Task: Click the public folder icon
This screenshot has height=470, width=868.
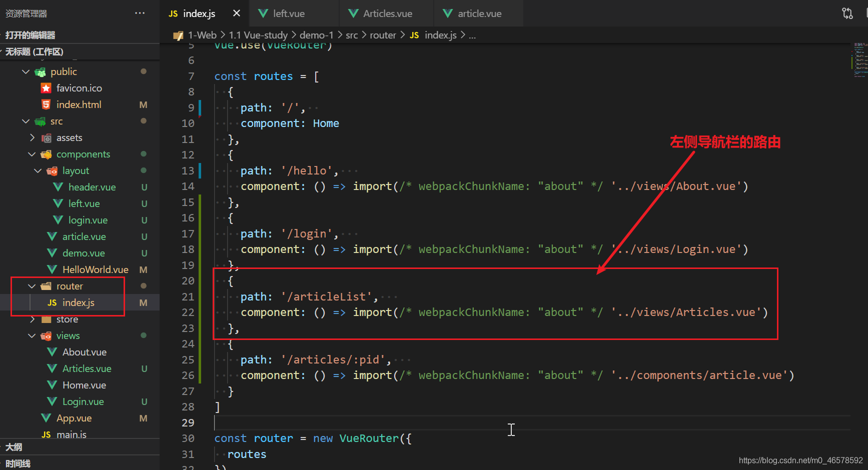Action: [x=40, y=71]
